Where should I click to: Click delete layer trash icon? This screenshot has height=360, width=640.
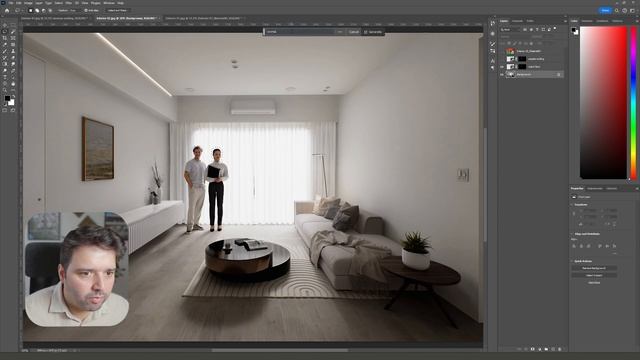click(x=559, y=349)
